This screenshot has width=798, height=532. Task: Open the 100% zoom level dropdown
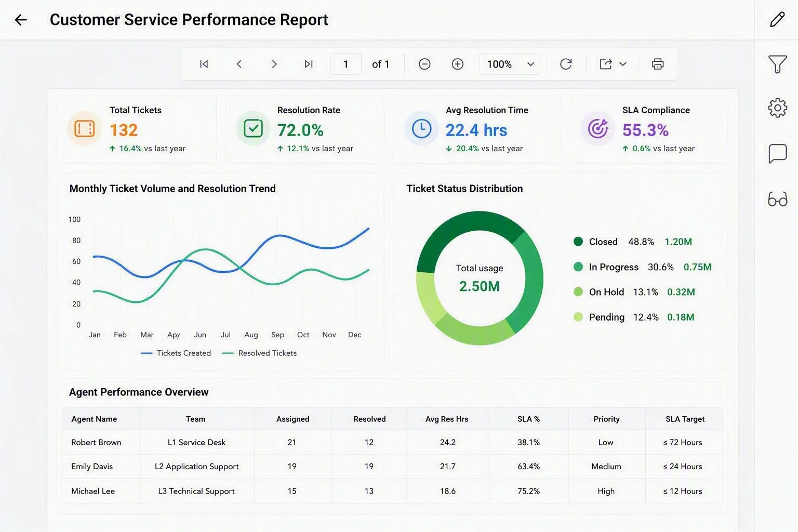click(510, 64)
